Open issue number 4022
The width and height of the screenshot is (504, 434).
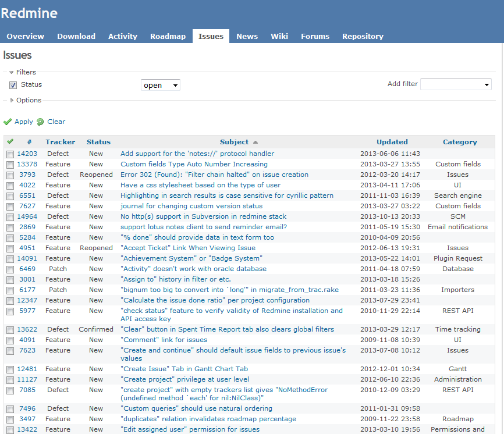[27, 185]
